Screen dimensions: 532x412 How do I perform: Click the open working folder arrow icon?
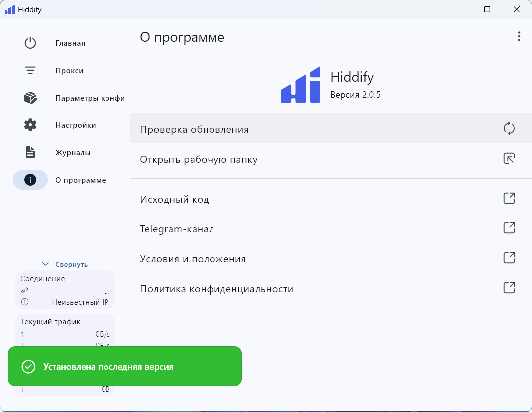coord(509,159)
